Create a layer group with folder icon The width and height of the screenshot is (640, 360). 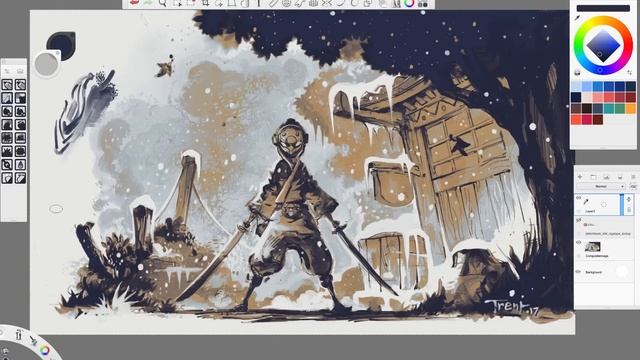click(x=593, y=177)
